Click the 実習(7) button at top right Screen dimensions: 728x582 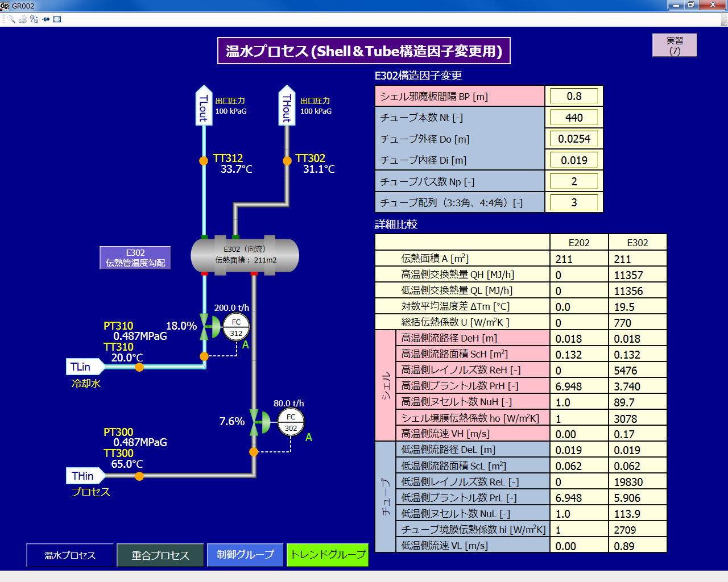tap(675, 45)
